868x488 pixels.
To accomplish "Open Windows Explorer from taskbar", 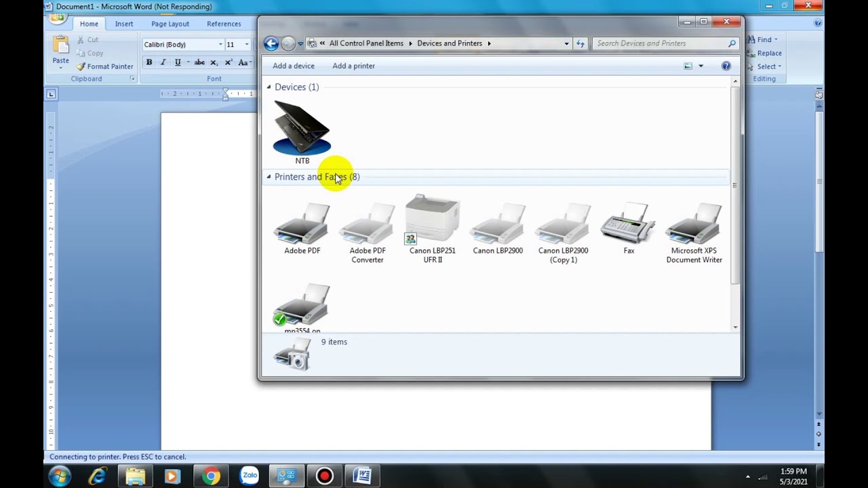I will coord(135,476).
